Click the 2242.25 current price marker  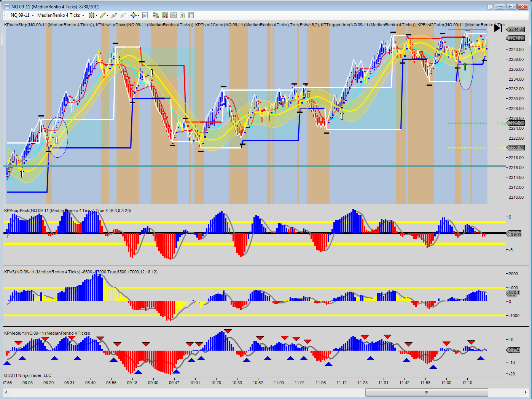516,38
